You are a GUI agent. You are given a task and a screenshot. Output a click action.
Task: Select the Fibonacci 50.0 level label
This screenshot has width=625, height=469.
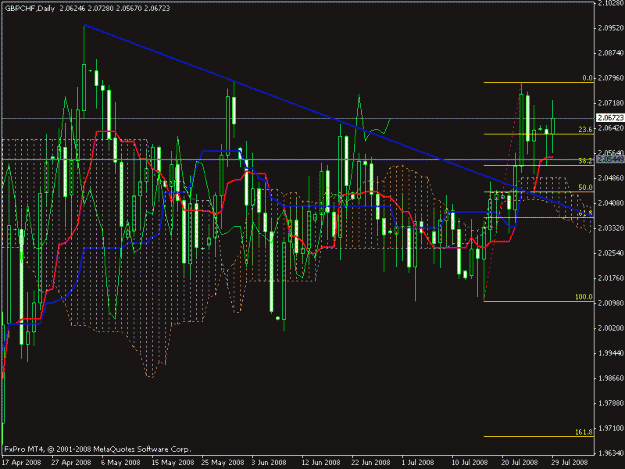[x=585, y=187]
